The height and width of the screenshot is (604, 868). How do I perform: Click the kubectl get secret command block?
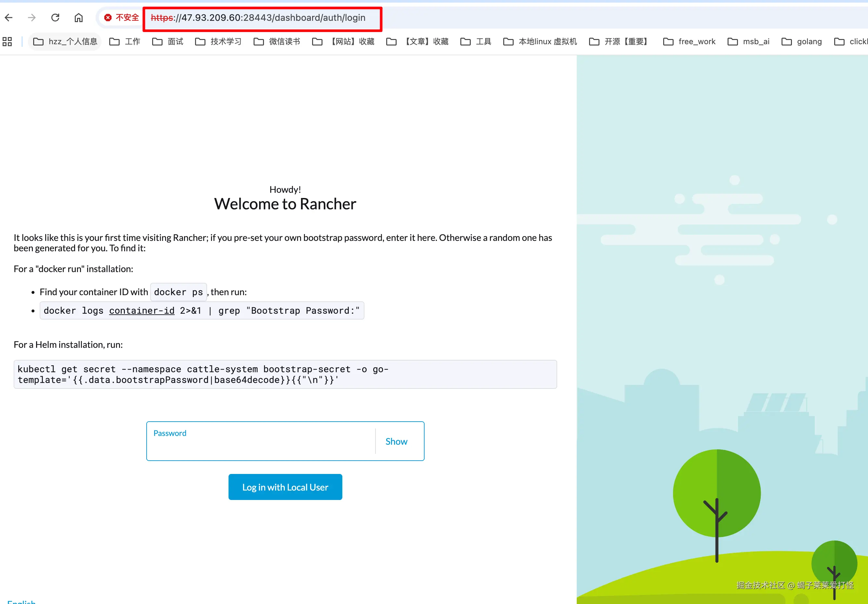[x=285, y=374]
